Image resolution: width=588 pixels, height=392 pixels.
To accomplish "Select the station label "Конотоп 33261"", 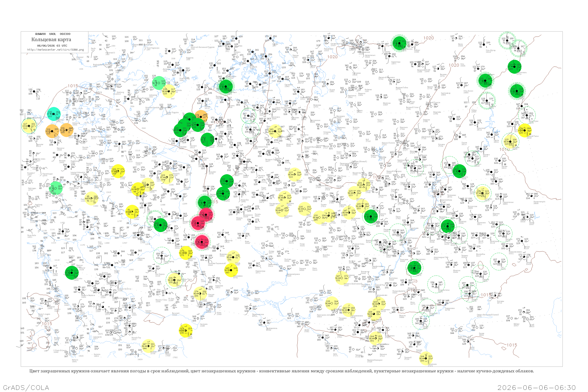I will click(x=278, y=236).
